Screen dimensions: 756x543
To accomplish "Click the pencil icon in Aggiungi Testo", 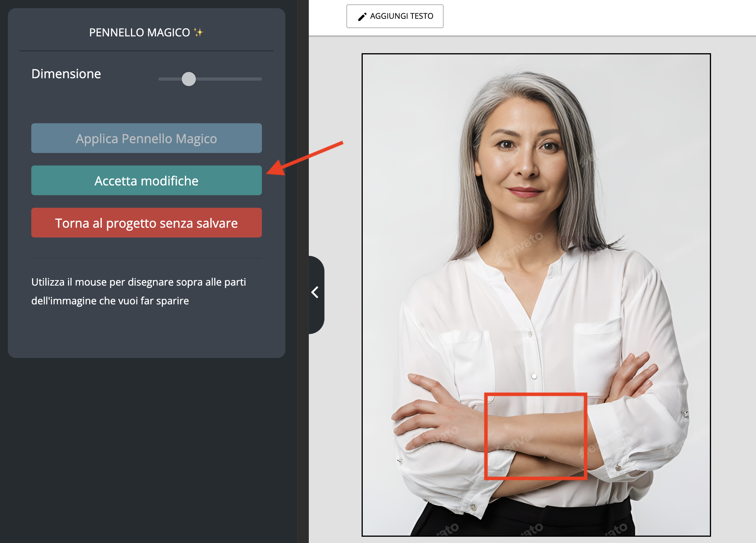I will point(362,16).
